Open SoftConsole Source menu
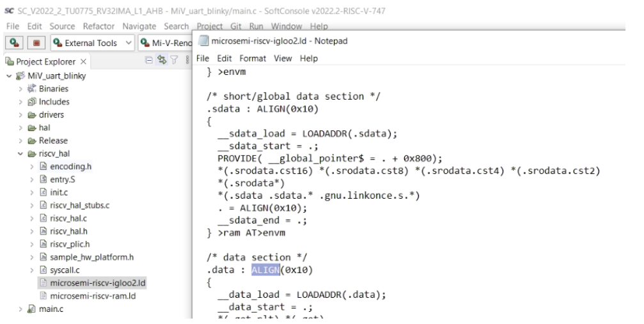This screenshot has height=324, width=644. coord(62,26)
